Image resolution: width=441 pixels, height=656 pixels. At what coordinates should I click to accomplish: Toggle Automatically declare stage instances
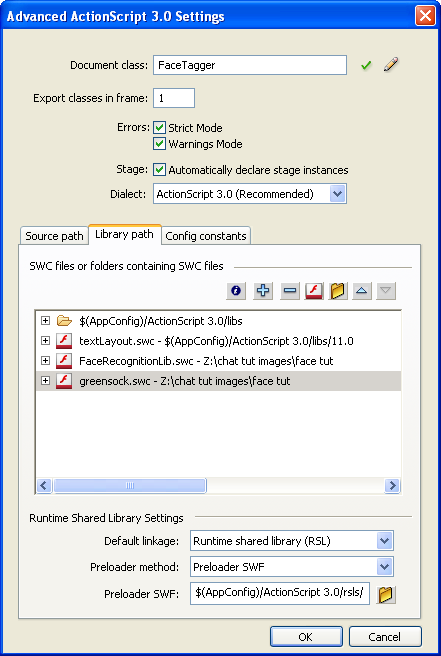click(159, 169)
